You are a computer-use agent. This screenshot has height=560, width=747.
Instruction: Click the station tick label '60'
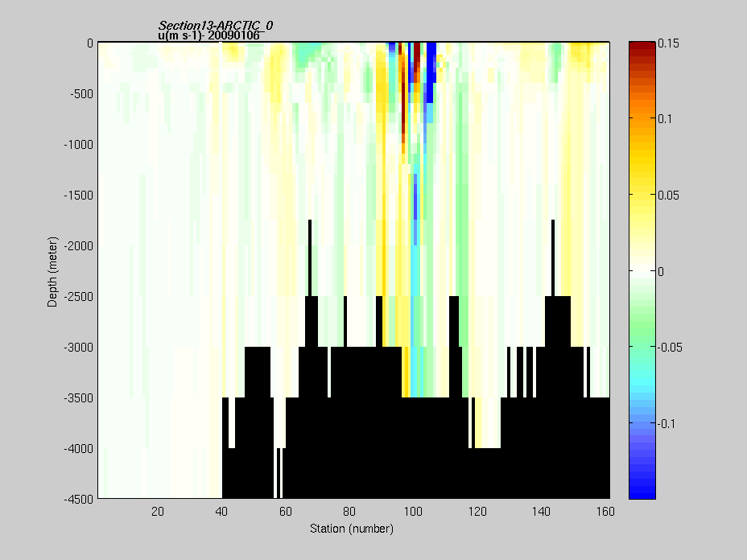coord(286,512)
